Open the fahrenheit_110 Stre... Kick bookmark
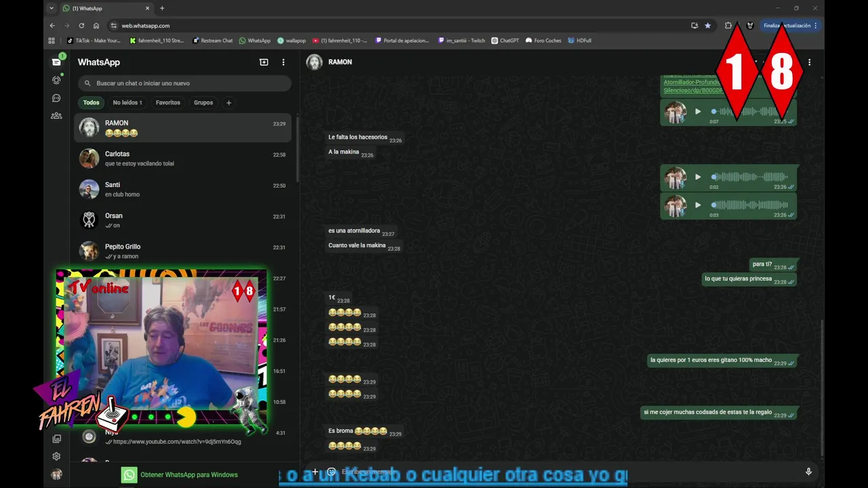The width and height of the screenshot is (868, 488). pyautogui.click(x=157, y=41)
